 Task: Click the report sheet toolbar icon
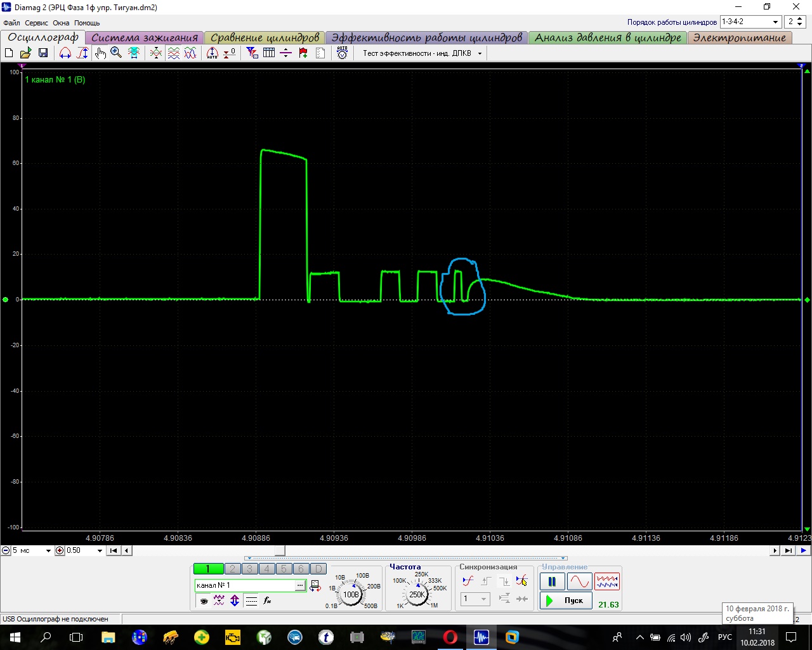point(320,53)
